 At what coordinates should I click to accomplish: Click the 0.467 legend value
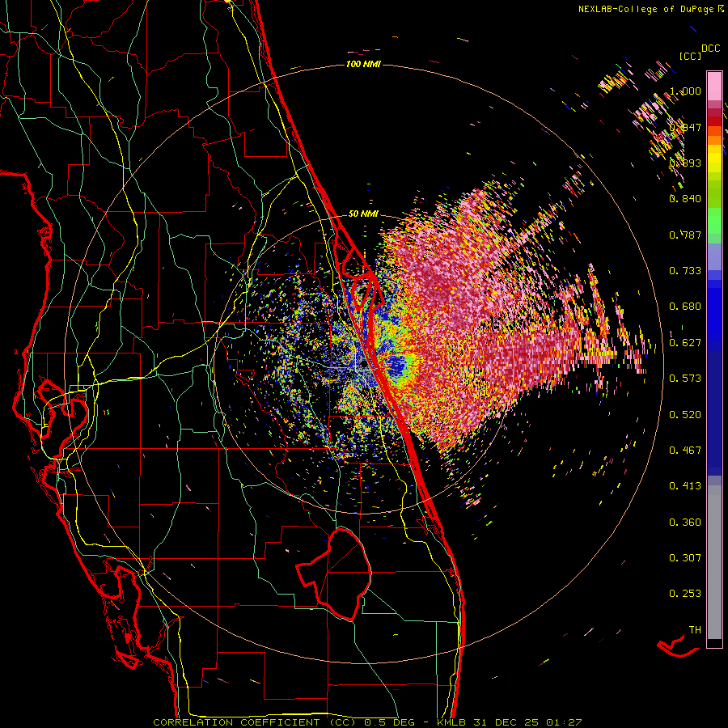[685, 451]
